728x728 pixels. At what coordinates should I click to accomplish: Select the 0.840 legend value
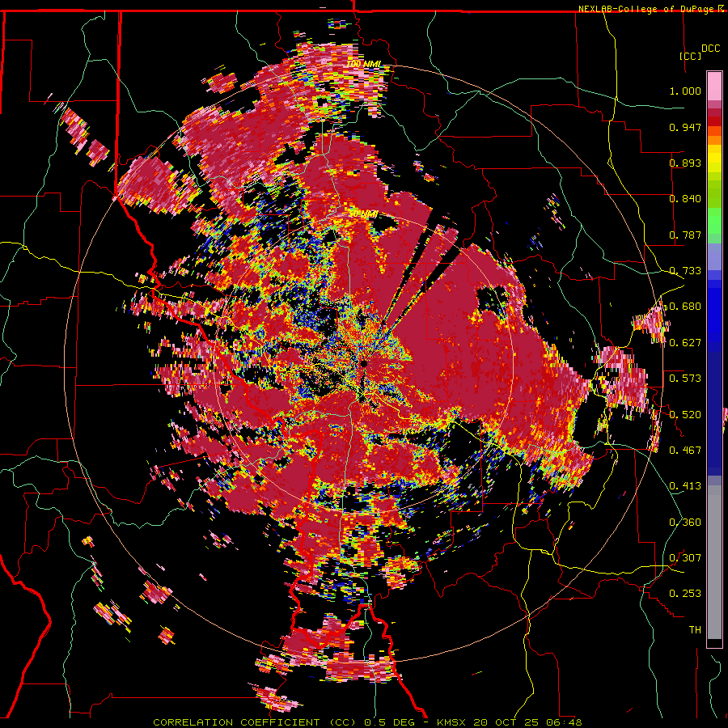[685, 199]
